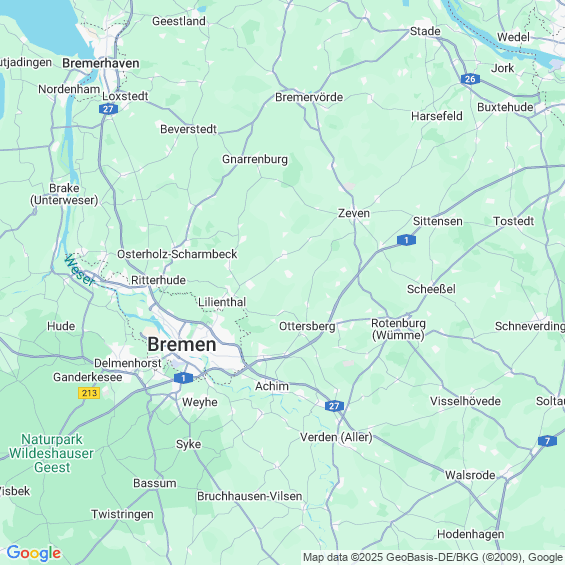565x565 pixels.
Task: Click the Stade town label
Action: 425,31
